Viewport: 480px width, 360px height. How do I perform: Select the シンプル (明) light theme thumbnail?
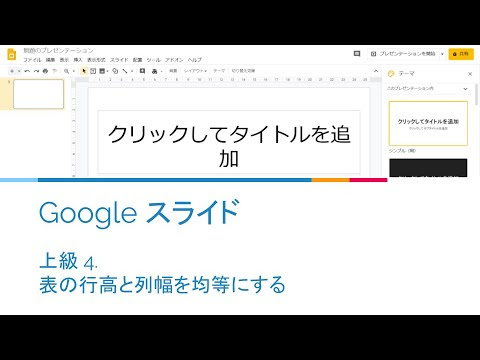pos(428,123)
